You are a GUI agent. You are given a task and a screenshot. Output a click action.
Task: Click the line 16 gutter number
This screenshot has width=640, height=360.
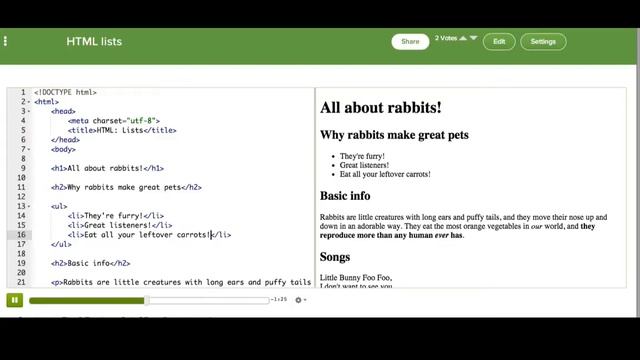21,235
